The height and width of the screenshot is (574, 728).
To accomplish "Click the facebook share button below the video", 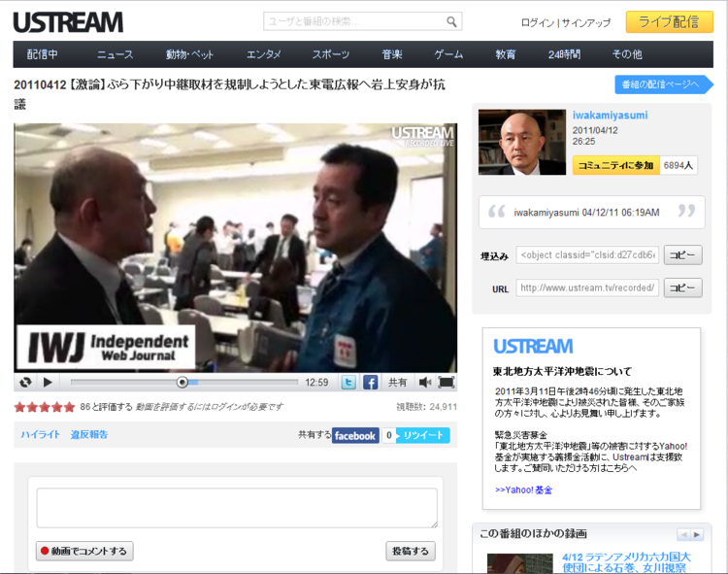I will tap(355, 436).
